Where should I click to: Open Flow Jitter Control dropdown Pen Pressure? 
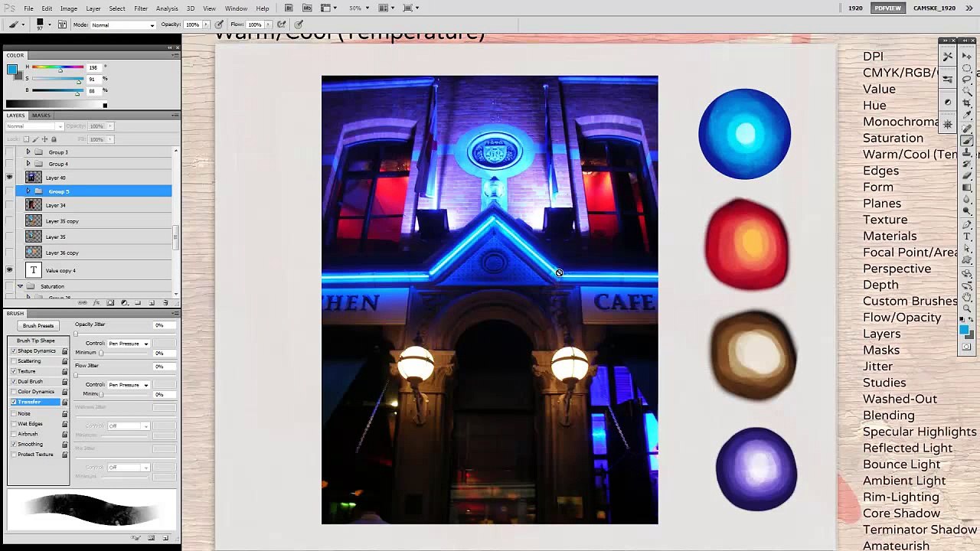128,385
